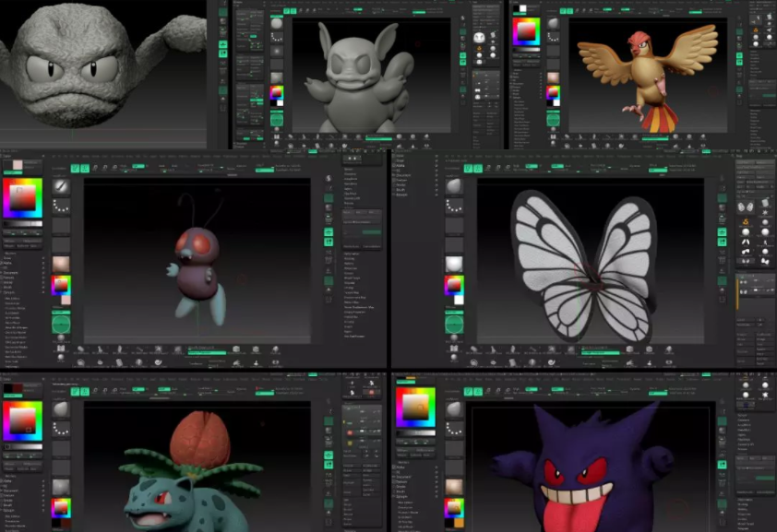The width and height of the screenshot is (777, 532).
Task: Toggle the Floor button in the wings window
Action: tap(722, 232)
